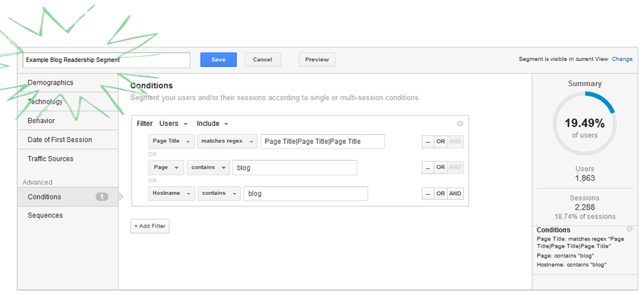This screenshot has width=644, height=295.
Task: Click the Users count 1,863
Action: 584,179
